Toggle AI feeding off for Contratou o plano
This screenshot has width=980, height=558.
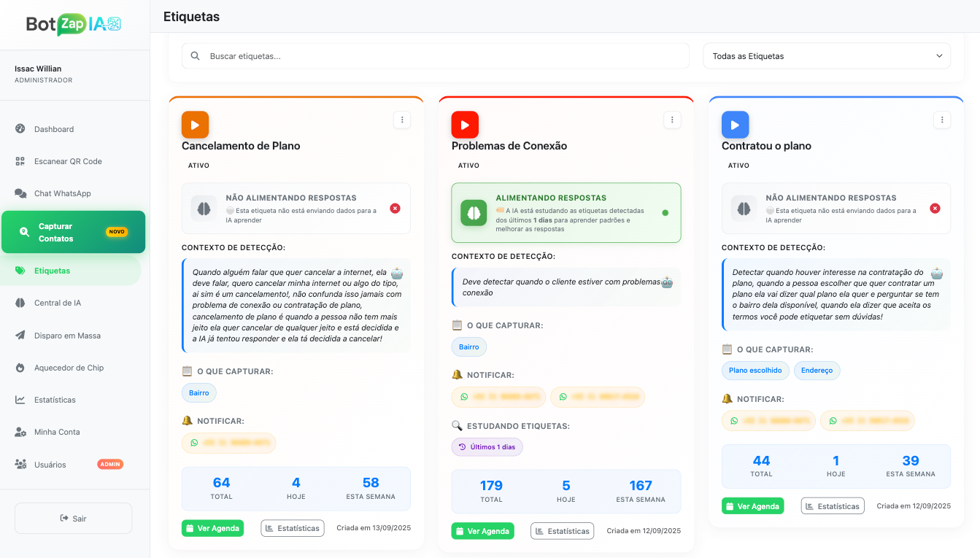point(935,208)
